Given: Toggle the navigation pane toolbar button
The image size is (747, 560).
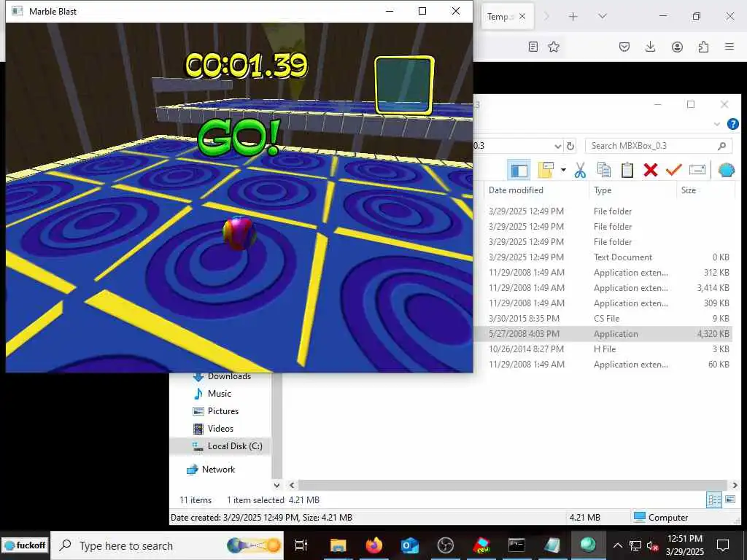Looking at the screenshot, I should pos(519,170).
